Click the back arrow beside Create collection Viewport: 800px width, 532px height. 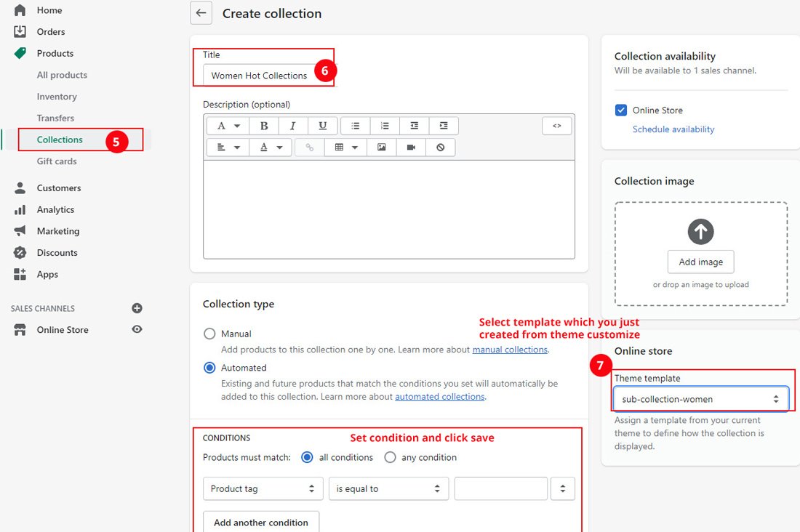201,13
